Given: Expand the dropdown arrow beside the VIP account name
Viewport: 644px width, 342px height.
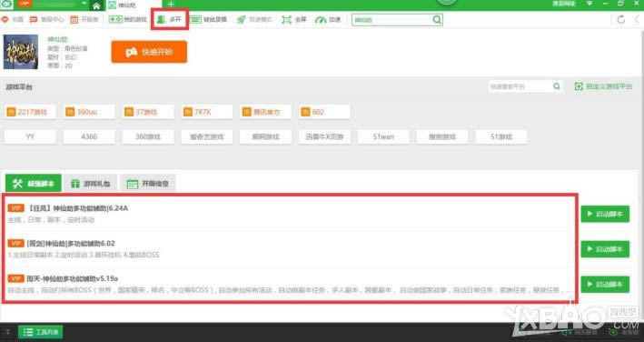Looking at the screenshot, I should (84, 4).
